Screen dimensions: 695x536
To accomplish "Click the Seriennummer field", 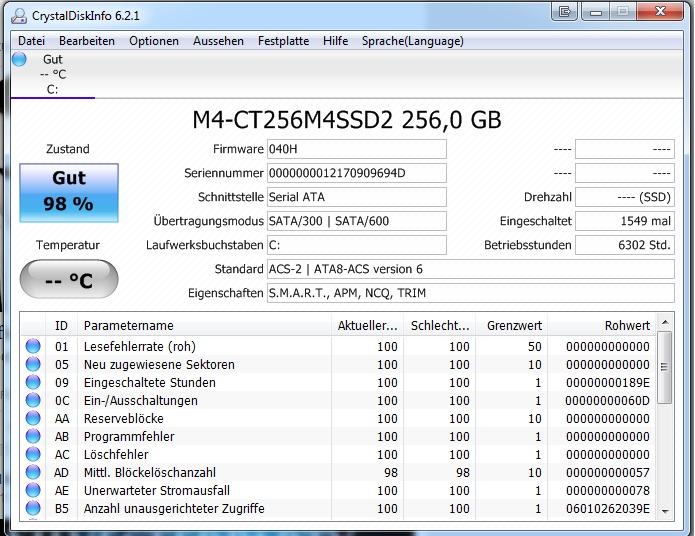I will pos(357,173).
